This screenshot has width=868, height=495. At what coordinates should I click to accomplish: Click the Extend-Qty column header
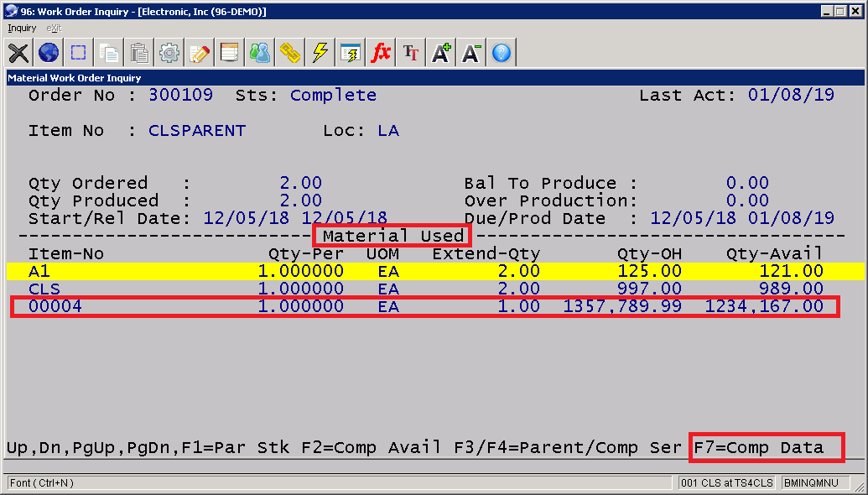point(486,254)
